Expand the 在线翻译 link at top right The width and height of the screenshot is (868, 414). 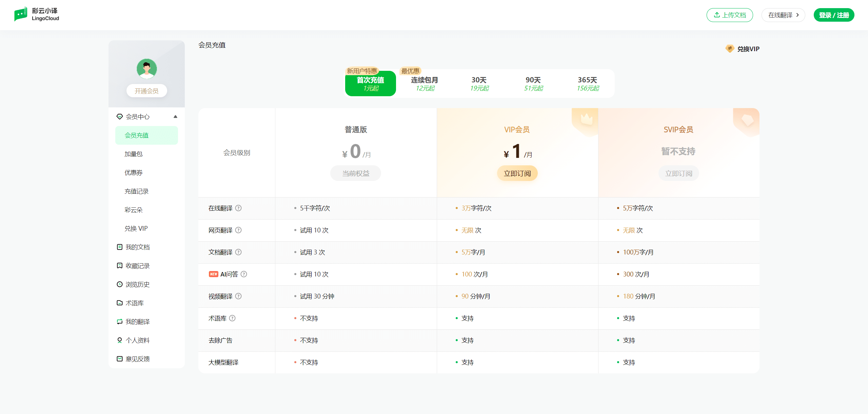pos(783,15)
